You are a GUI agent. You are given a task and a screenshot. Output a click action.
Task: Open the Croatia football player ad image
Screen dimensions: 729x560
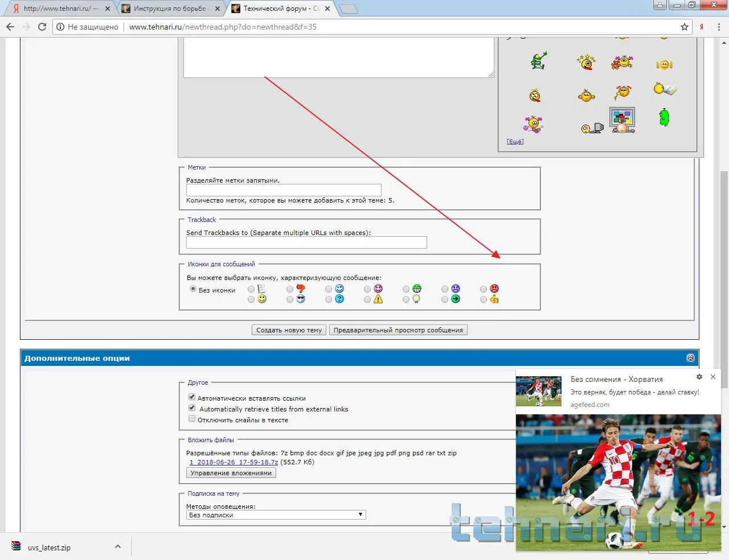tap(619, 483)
